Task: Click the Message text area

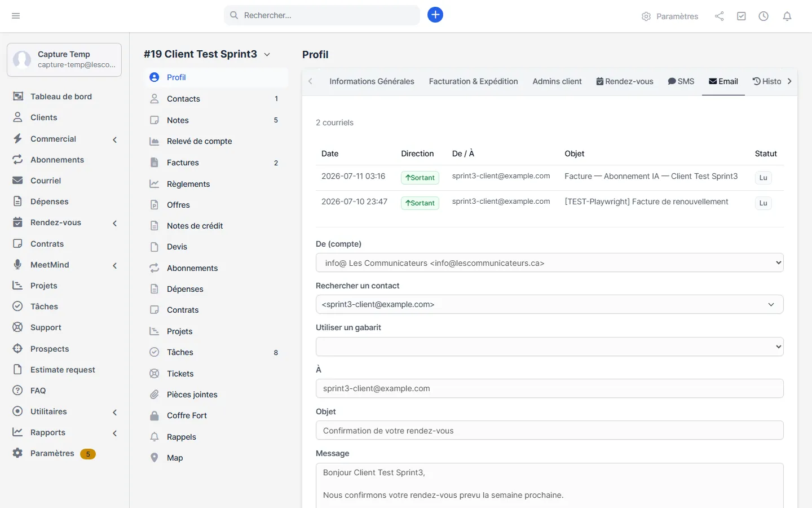Action: tap(550, 485)
